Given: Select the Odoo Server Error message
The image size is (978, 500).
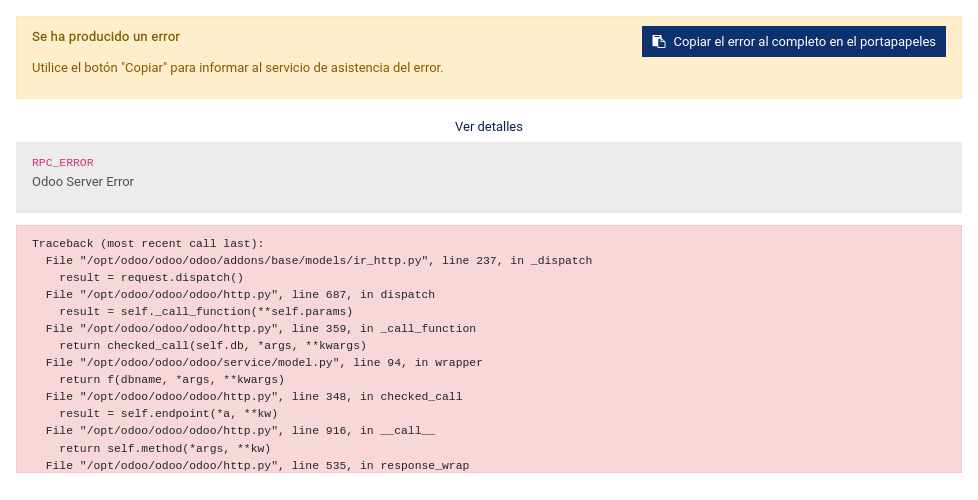Looking at the screenshot, I should 83,181.
